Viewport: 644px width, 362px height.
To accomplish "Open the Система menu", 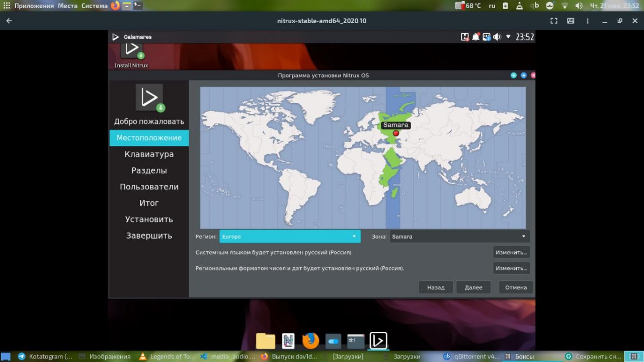I will tap(95, 6).
